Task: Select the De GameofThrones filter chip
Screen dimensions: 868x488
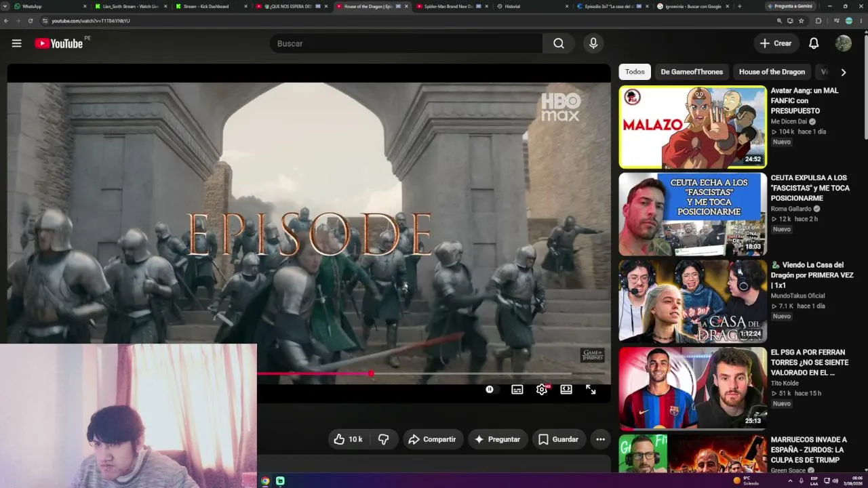Action: click(x=692, y=72)
